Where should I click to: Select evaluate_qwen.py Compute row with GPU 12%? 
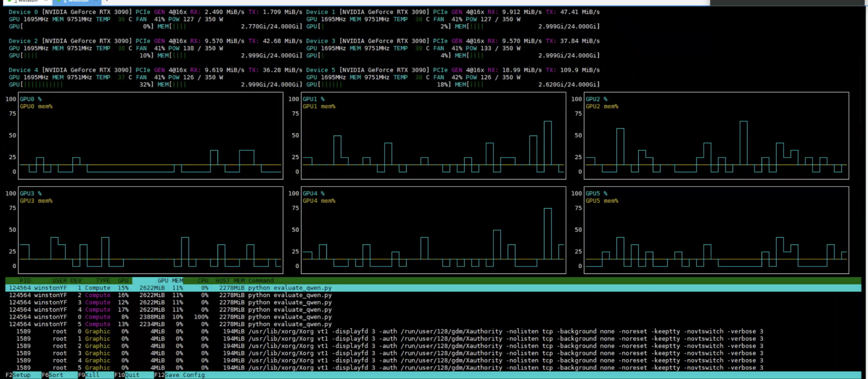point(433,302)
